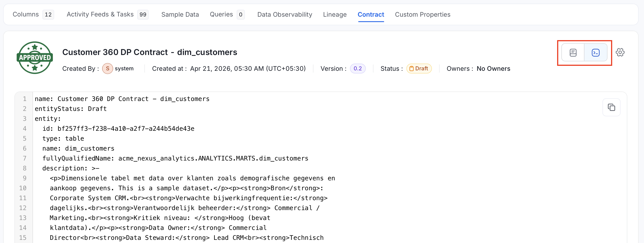644x243 pixels.
Task: Click the entityStatus: Draft line
Action: [x=71, y=109]
